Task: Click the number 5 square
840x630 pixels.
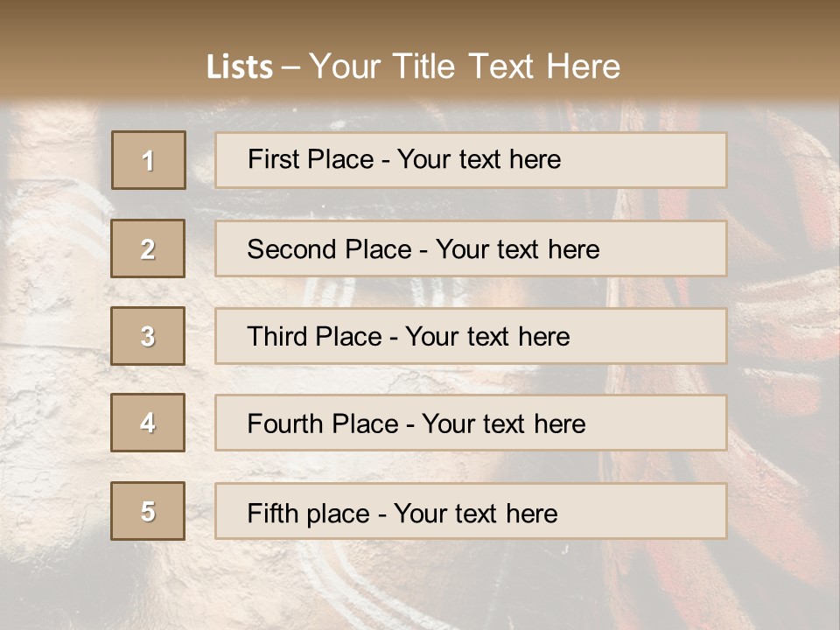Action: [x=149, y=511]
